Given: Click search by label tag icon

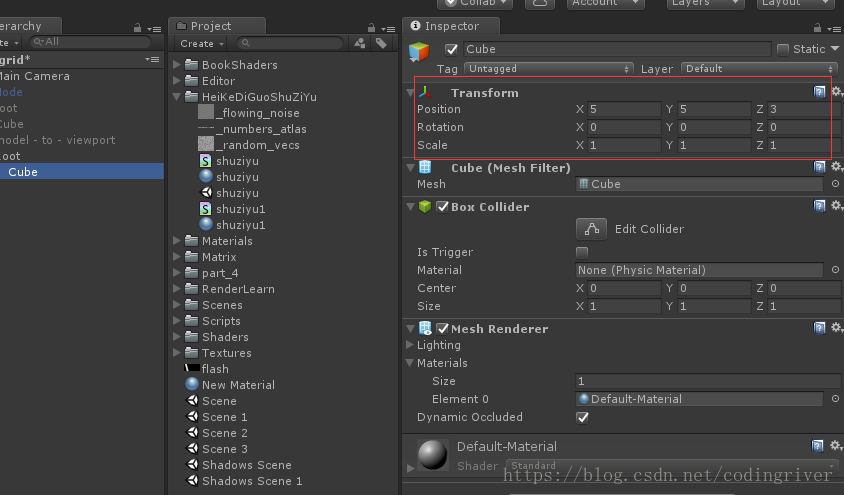Looking at the screenshot, I should click(381, 43).
